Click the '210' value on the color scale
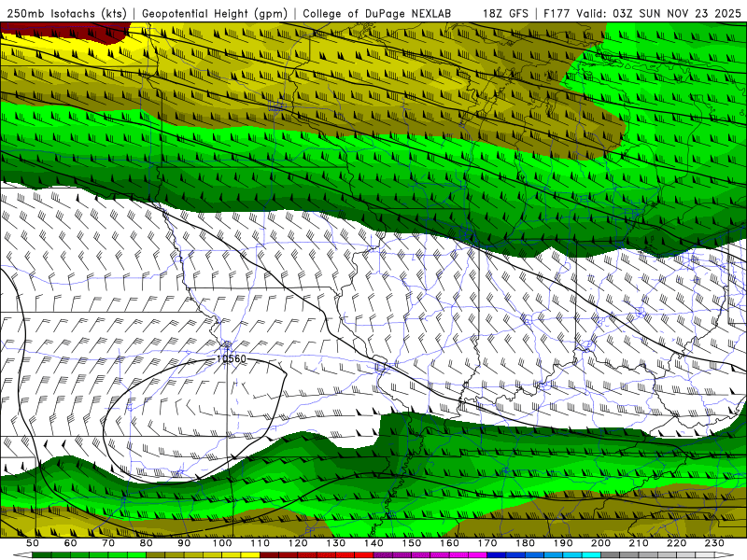Image resolution: width=747 pixels, height=560 pixels. 639,543
